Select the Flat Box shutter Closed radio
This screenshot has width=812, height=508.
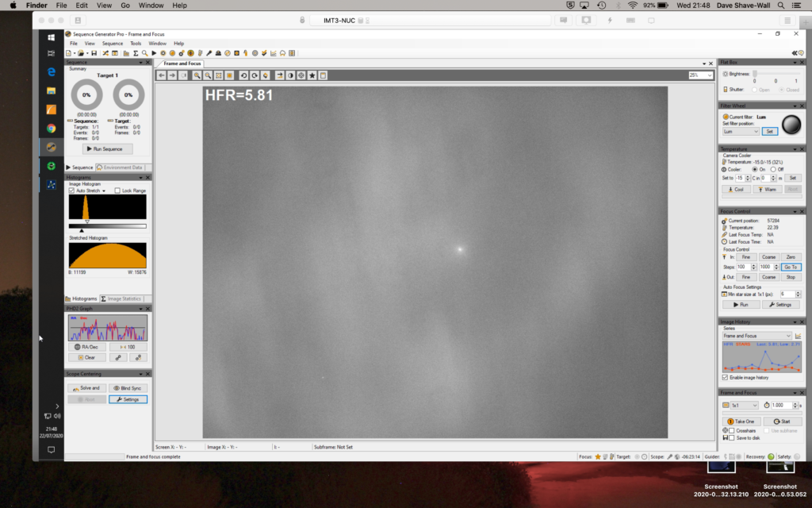pos(781,90)
